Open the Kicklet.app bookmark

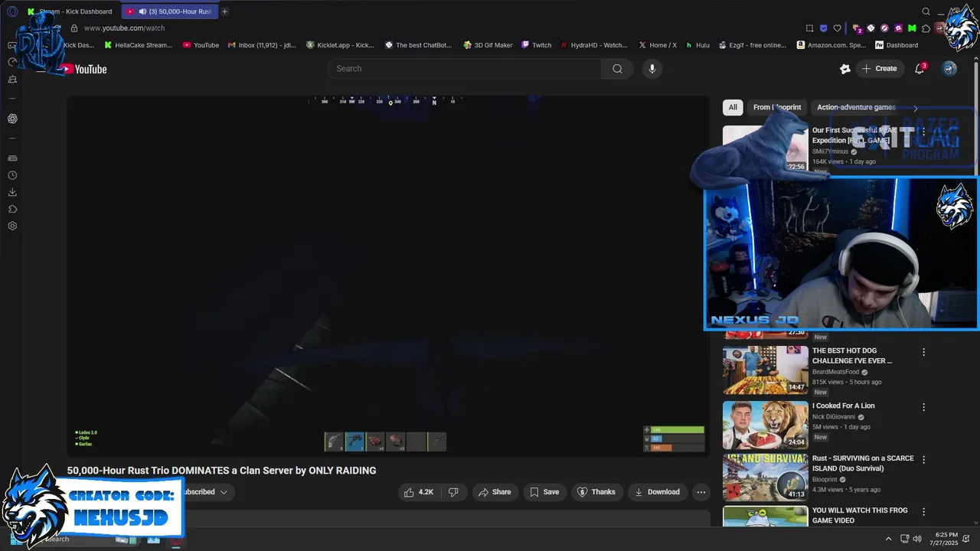340,45
